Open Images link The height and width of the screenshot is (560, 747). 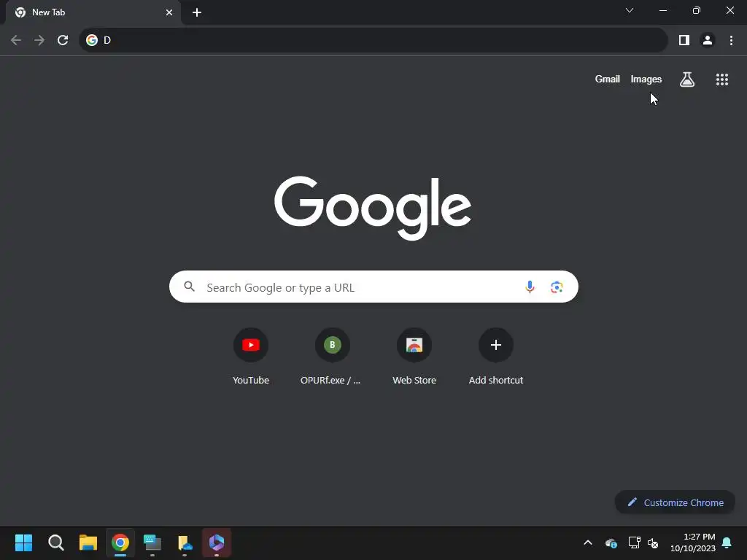646,79
